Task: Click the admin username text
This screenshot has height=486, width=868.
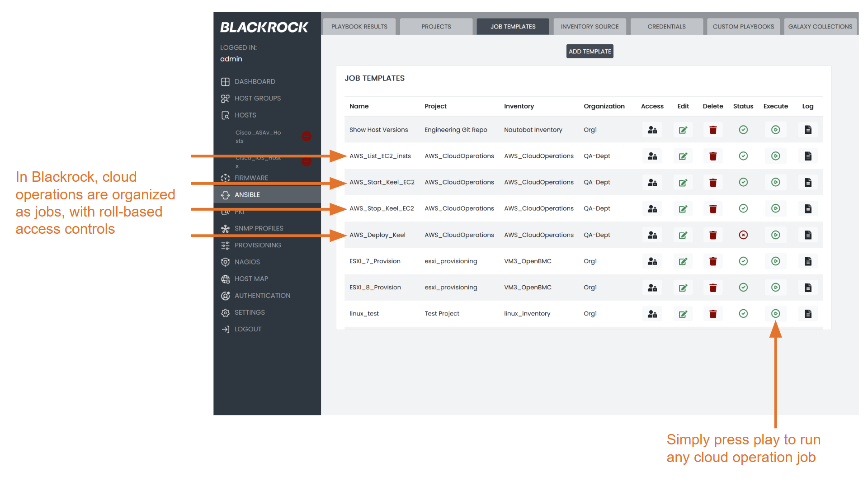Action: (x=231, y=59)
